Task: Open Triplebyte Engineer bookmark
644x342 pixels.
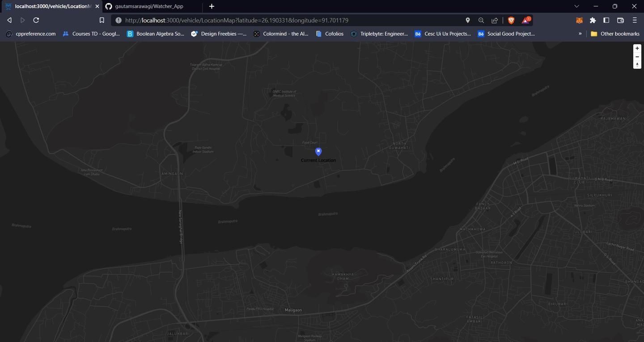Action: [379, 34]
